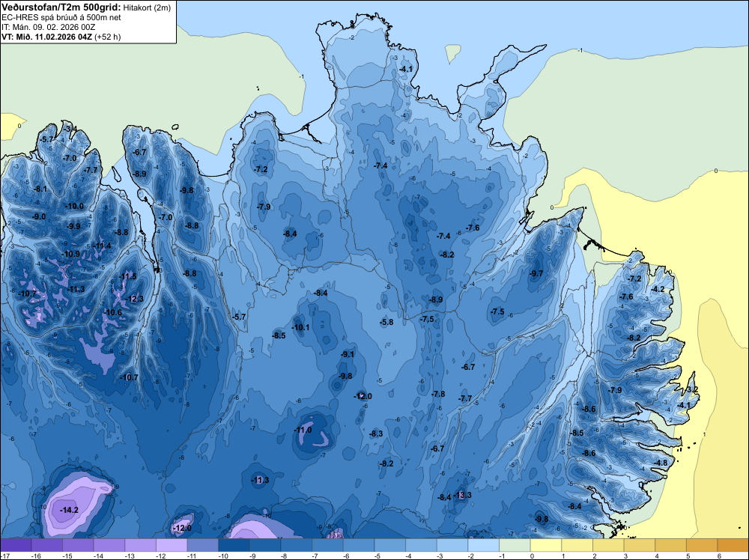
Task: Select the legend swatch between -14 and -13
Action: coord(109,545)
